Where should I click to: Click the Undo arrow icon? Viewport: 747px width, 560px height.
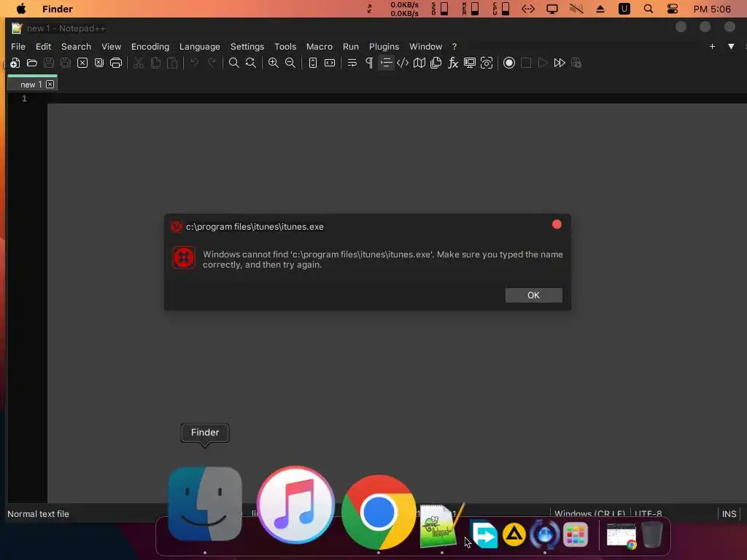point(194,63)
